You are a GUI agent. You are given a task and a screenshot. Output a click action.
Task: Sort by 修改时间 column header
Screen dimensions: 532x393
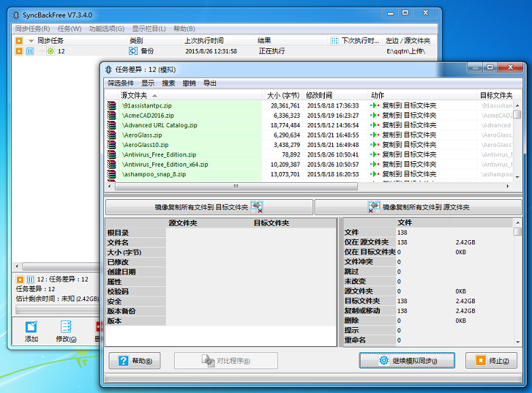319,95
